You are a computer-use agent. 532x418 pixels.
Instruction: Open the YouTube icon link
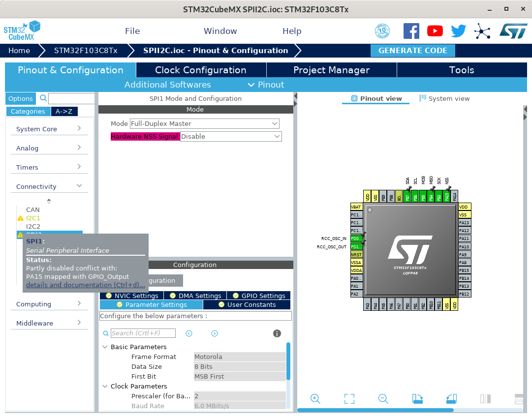pyautogui.click(x=435, y=31)
